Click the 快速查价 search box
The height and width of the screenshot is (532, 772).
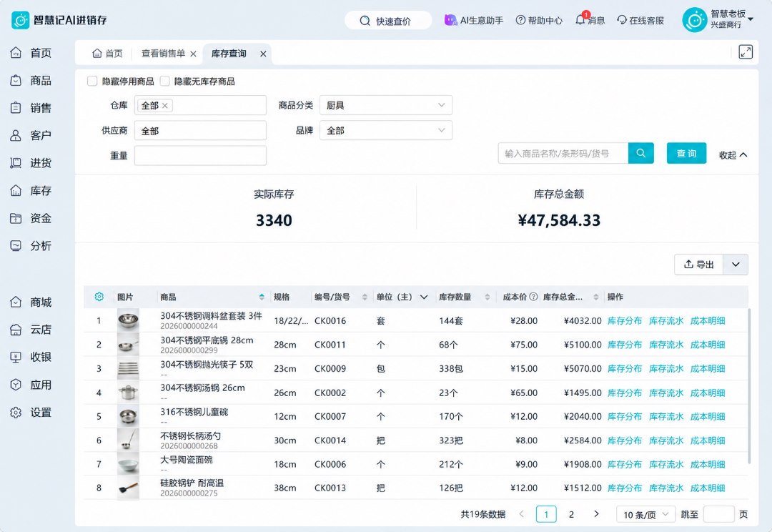coord(388,21)
